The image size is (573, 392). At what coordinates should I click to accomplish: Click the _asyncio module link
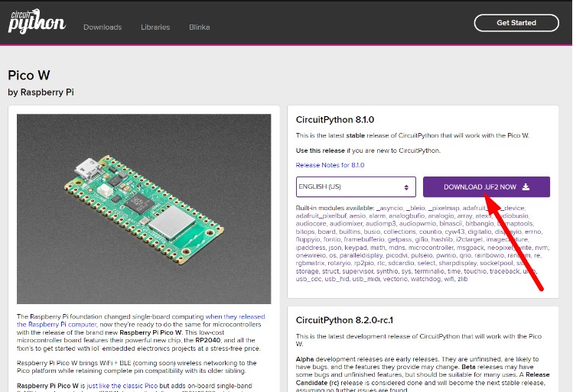pos(391,209)
